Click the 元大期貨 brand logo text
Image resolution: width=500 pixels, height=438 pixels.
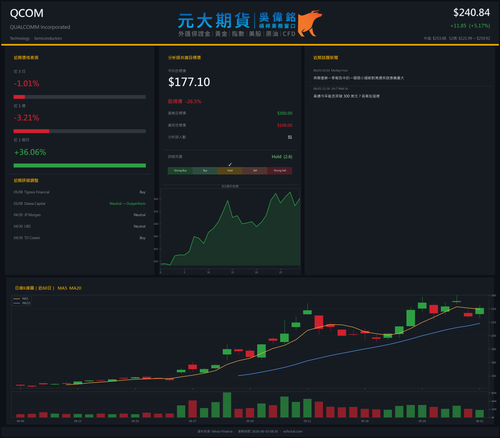point(214,21)
